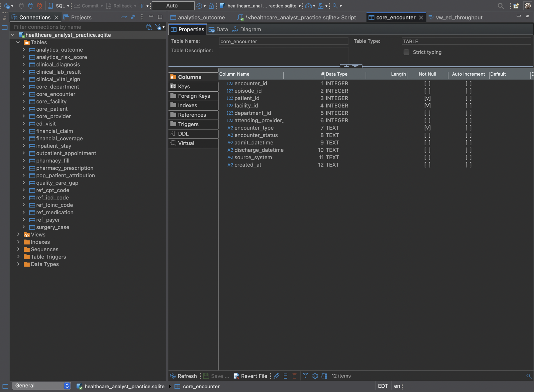Open the healthcare_analyst_practice.sqlite Script tab
This screenshot has width=534, height=392.
coord(296,17)
